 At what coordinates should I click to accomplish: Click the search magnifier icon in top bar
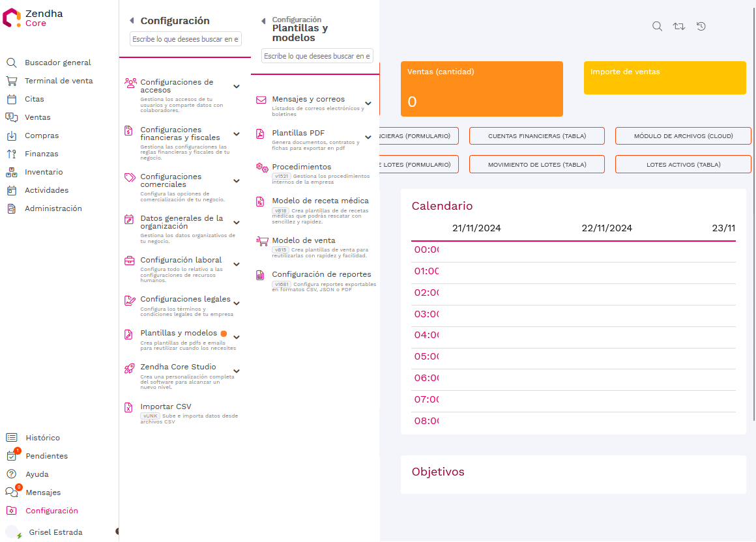(x=657, y=26)
